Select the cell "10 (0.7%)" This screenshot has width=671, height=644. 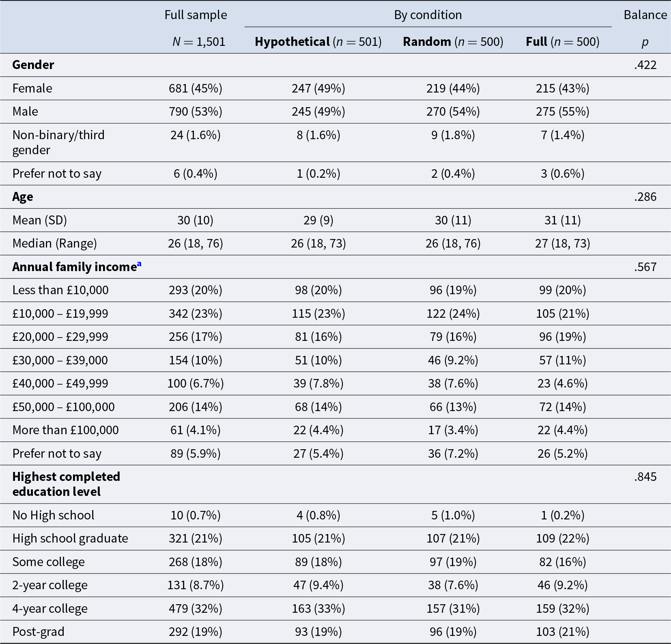pyautogui.click(x=196, y=515)
